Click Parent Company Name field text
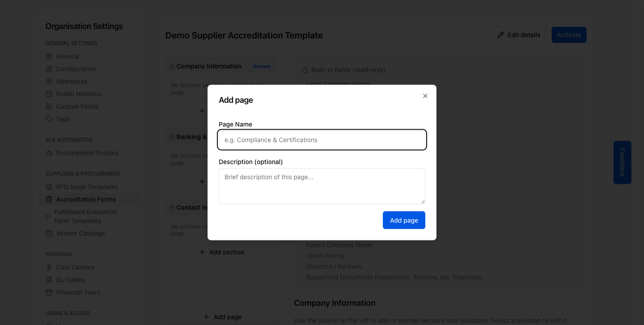This screenshot has height=325, width=644. (339, 245)
